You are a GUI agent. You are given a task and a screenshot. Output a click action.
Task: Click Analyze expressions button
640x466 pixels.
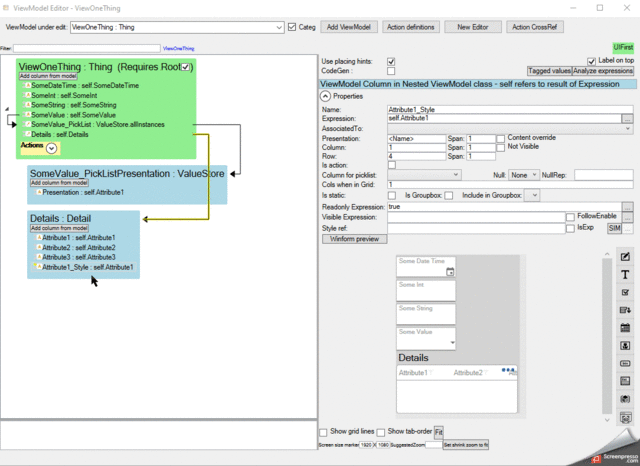point(603,71)
